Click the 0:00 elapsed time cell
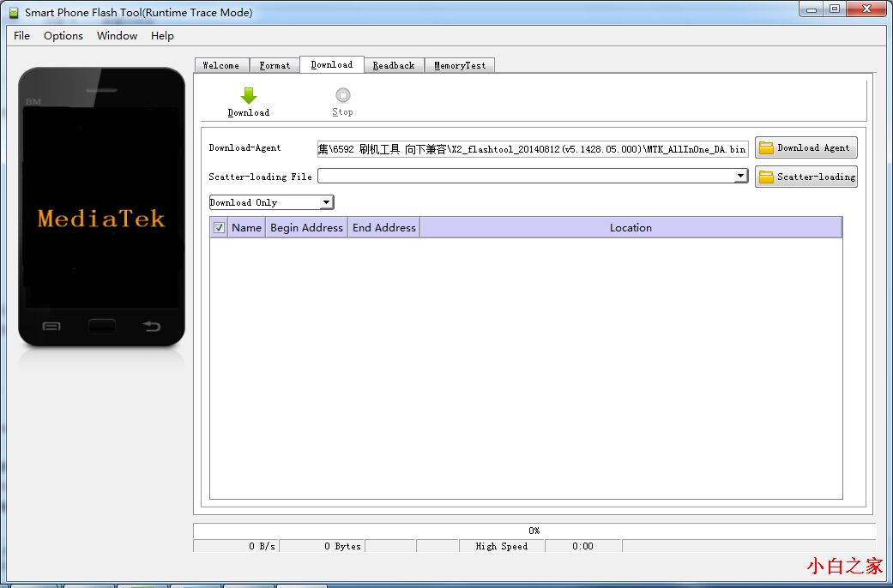Image resolution: width=893 pixels, height=588 pixels. pos(583,546)
